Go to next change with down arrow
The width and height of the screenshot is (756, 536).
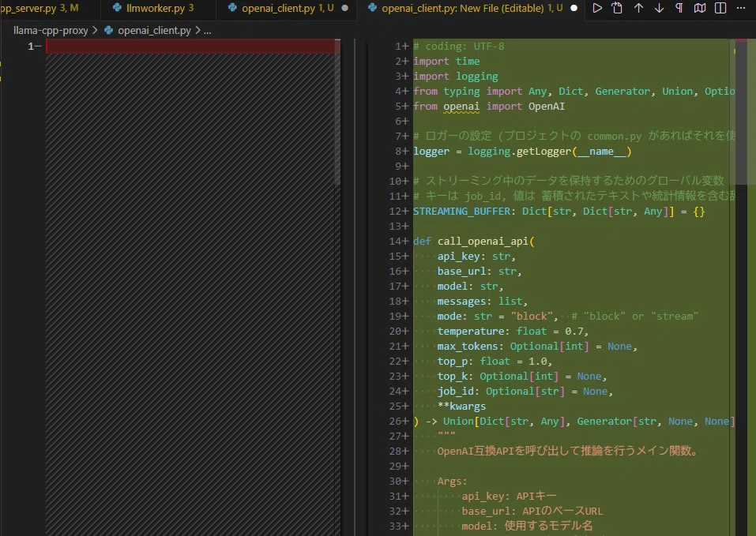coord(659,8)
